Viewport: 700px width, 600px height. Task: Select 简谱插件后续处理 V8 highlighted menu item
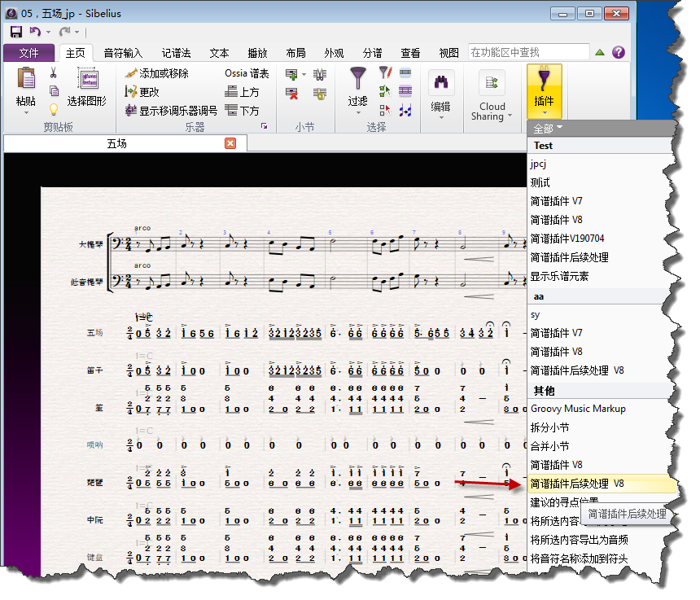(577, 483)
